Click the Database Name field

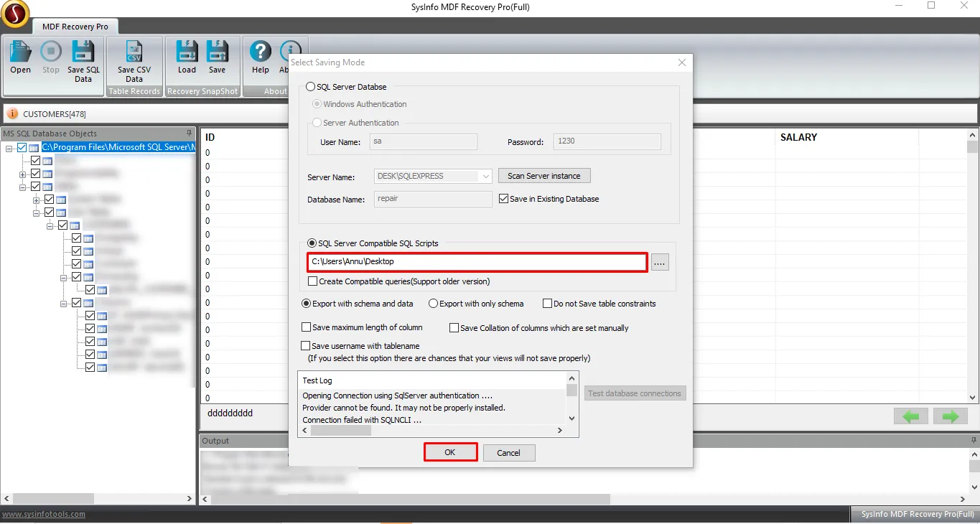(x=433, y=199)
